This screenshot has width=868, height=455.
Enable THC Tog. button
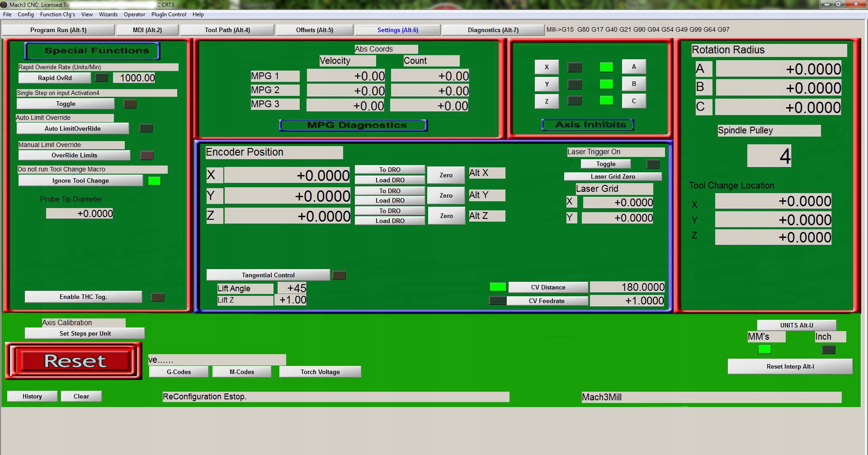83,297
